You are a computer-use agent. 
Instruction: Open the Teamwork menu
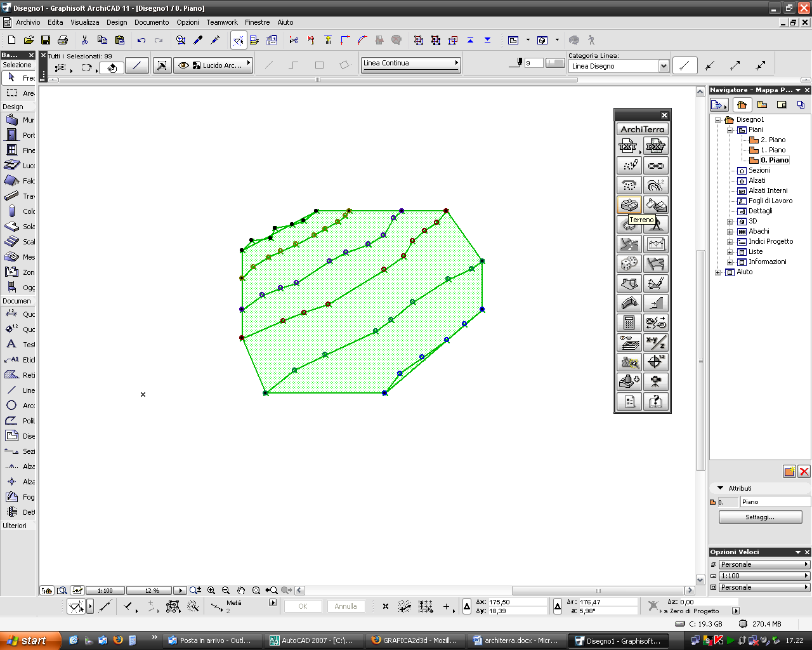click(222, 22)
